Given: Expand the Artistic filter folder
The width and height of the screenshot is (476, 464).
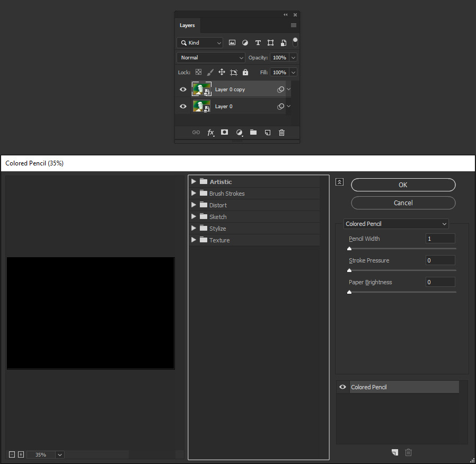Looking at the screenshot, I should pyautogui.click(x=193, y=181).
